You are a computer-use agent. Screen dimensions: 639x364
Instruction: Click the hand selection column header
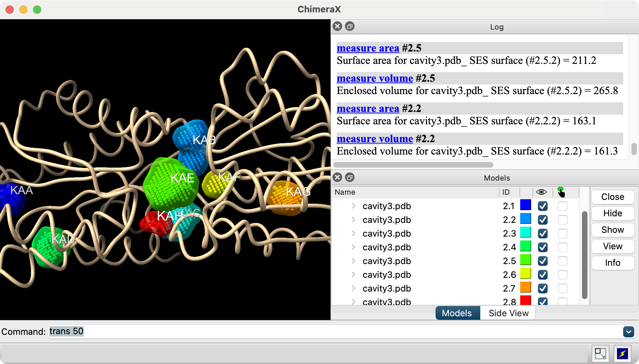(x=561, y=192)
